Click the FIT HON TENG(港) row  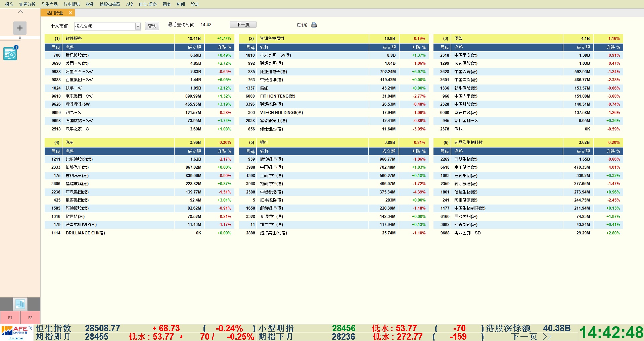tap(334, 96)
